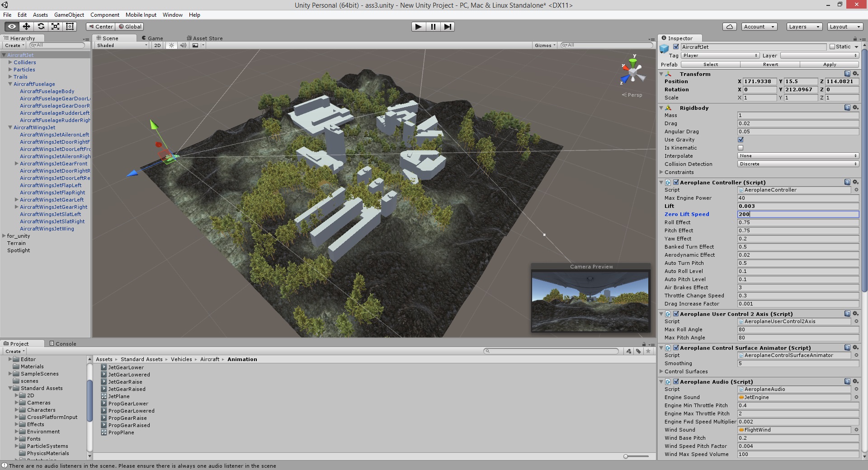Open the Collision Detection dropdown

(x=798, y=164)
